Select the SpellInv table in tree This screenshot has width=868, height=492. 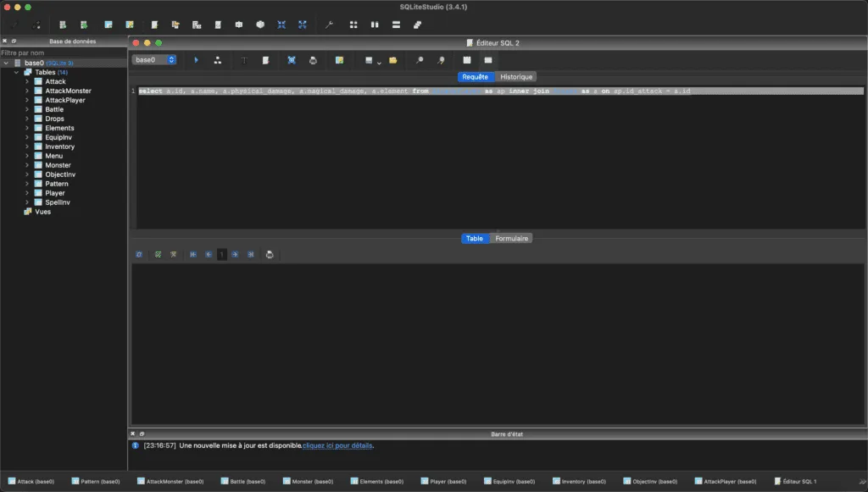[58, 202]
